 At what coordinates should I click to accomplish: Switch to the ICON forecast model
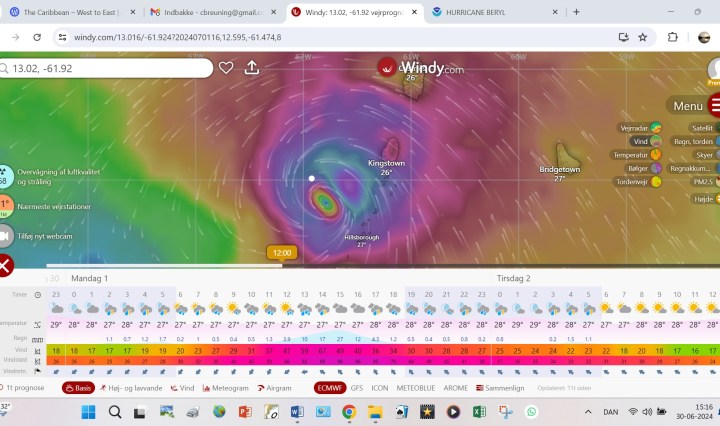click(379, 387)
